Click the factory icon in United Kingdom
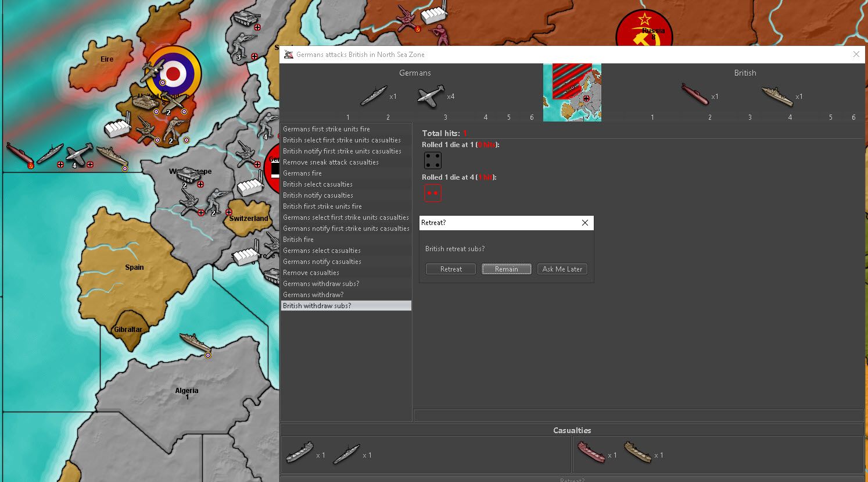The width and height of the screenshot is (868, 482). (x=117, y=126)
